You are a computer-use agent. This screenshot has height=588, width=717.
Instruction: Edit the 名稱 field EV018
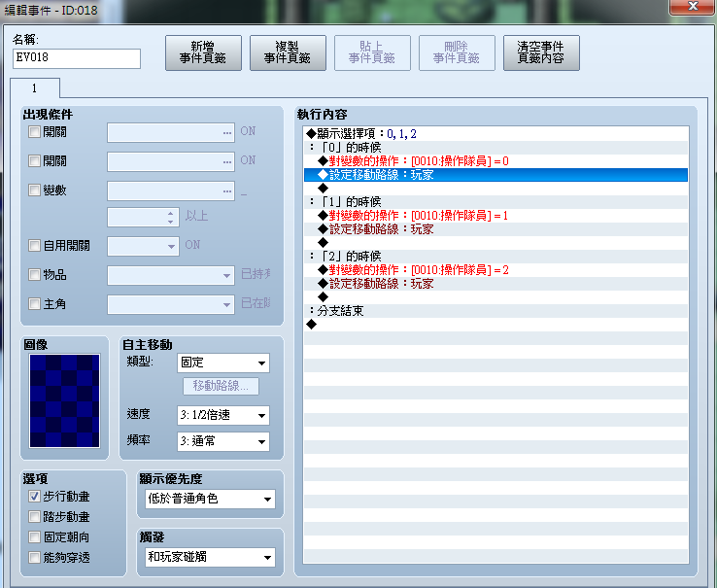[77, 58]
